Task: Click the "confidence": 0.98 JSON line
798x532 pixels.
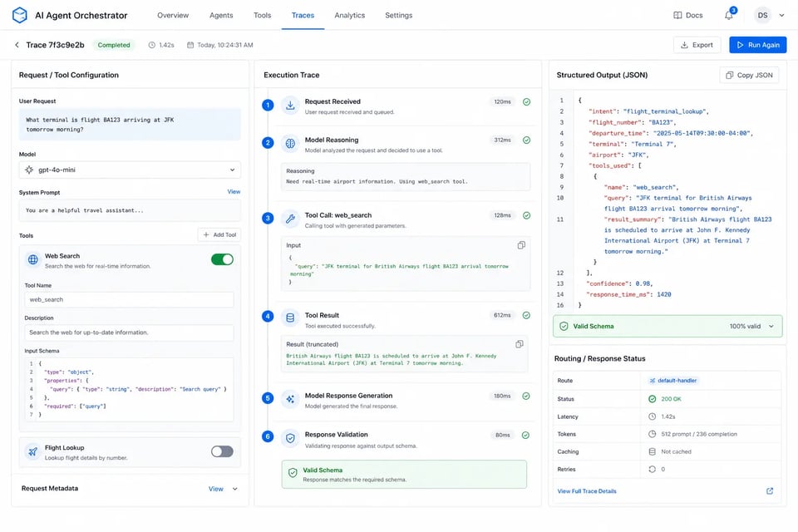Action: (x=619, y=283)
